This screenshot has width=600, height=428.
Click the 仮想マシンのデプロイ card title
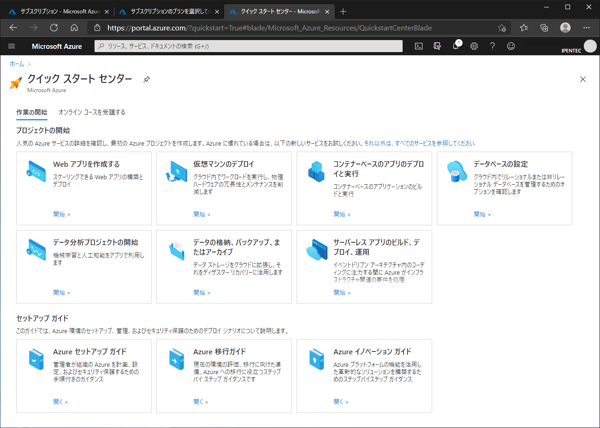pyautogui.click(x=223, y=164)
